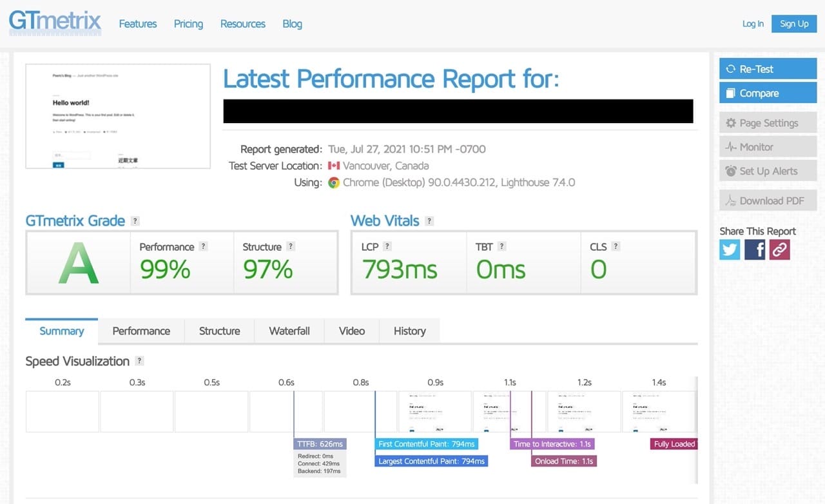The height and width of the screenshot is (504, 825).
Task: Click the grade A letter
Action: coord(79,263)
